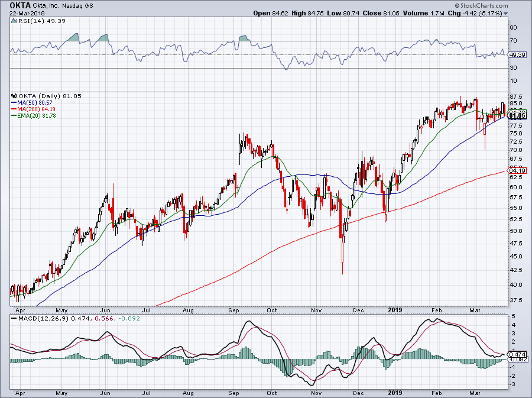Click the 'RSI(14) 49.39' legend text

[x=41, y=21]
